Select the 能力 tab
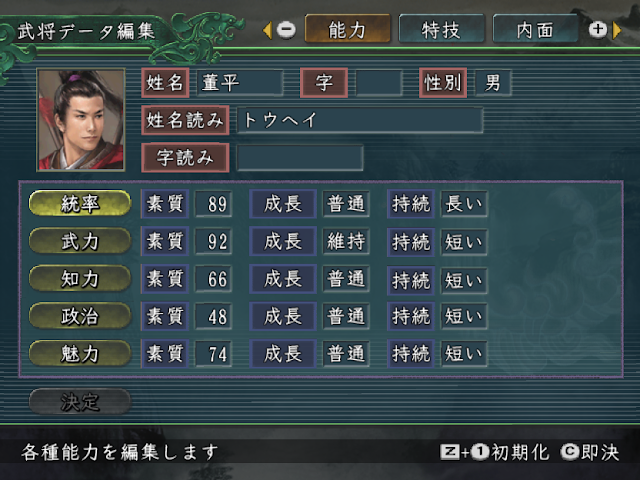The image size is (640, 480). click(347, 29)
